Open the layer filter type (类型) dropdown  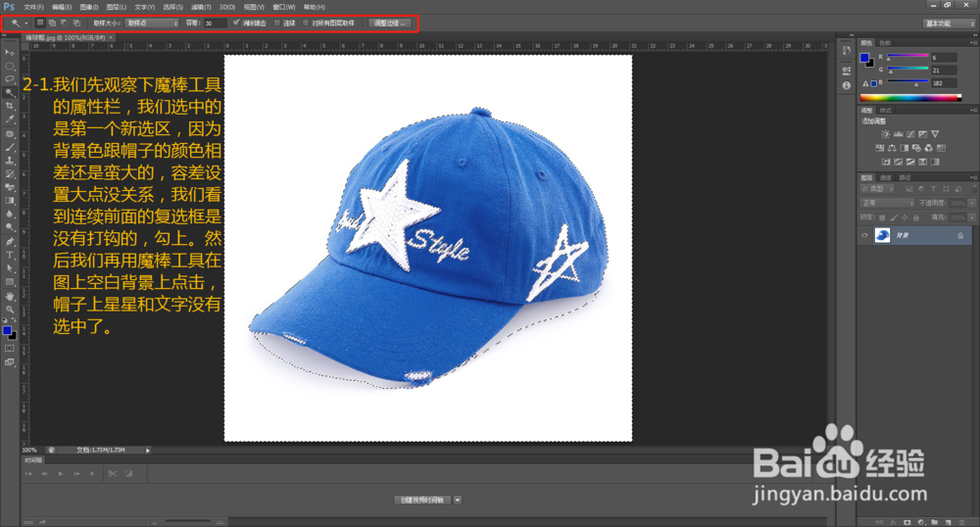click(x=878, y=189)
